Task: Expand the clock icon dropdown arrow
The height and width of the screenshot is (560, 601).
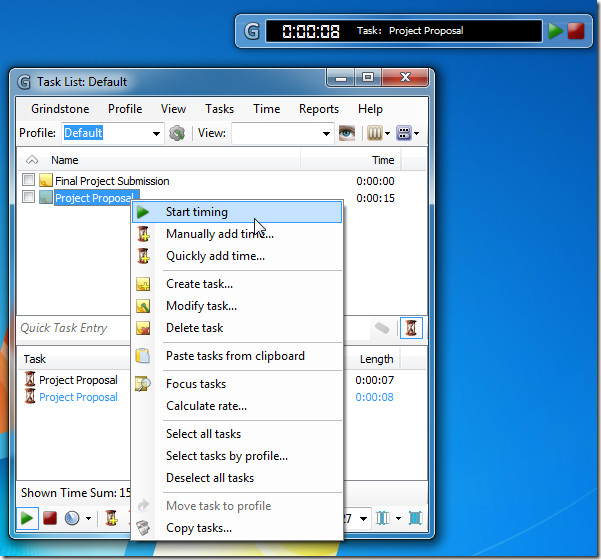Action: pyautogui.click(x=88, y=519)
